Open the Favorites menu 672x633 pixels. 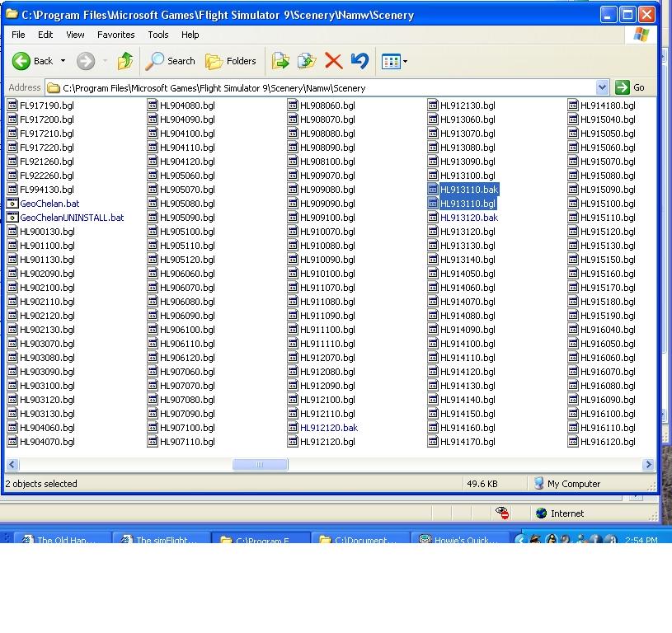115,35
